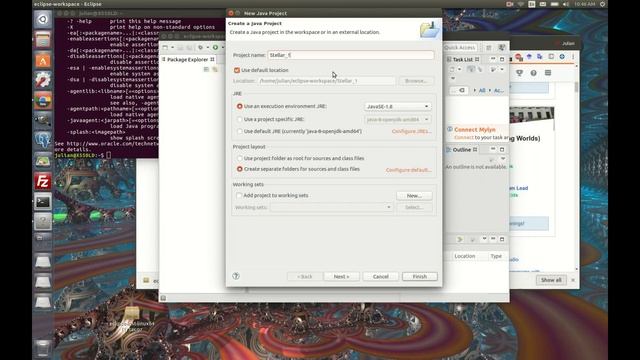Select Use default JRE radio option
This screenshot has width=640, height=360.
pos(240,131)
